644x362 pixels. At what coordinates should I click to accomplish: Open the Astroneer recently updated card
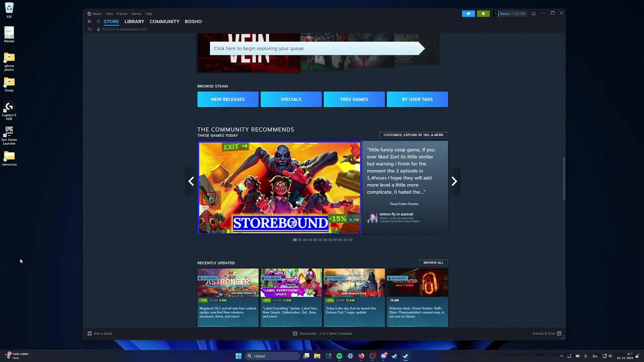point(228,298)
